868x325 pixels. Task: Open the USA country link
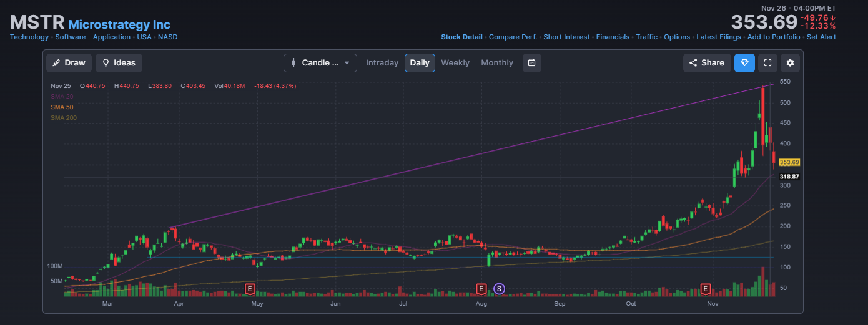click(144, 37)
